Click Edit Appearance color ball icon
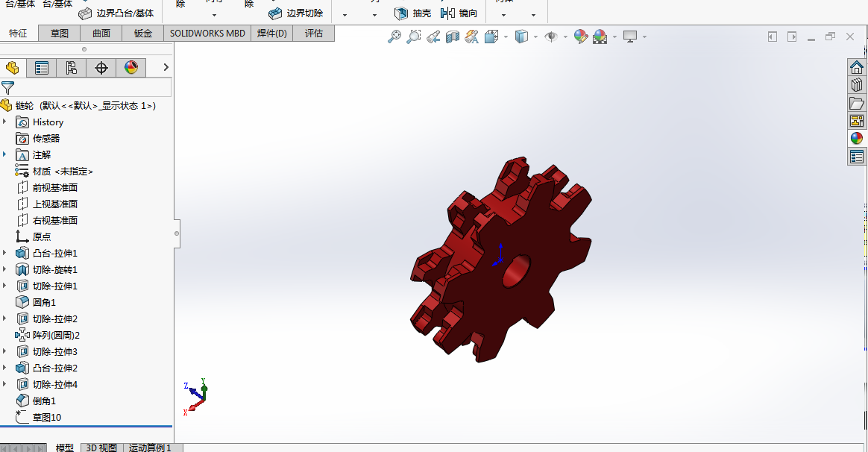This screenshot has width=868, height=452. (581, 37)
